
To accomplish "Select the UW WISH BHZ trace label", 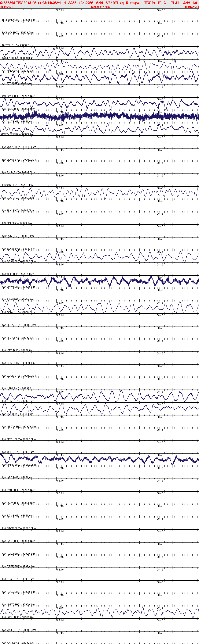I will [19, 617].
